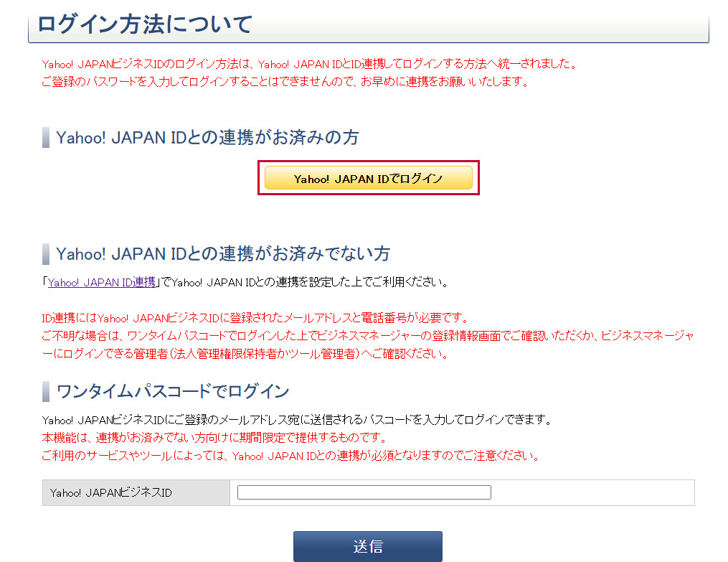Focus the Yahoo! JAPANビジネスID text field
This screenshot has width=728, height=562.
click(364, 492)
